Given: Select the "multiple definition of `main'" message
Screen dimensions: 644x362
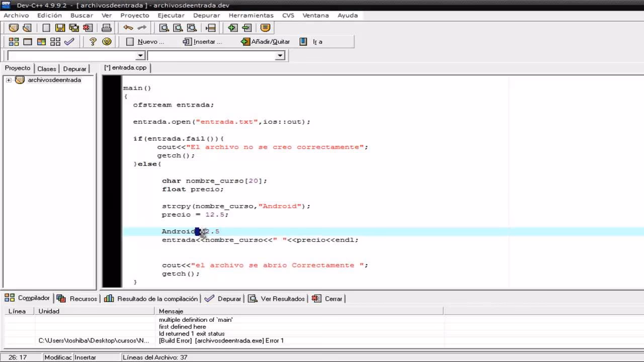Looking at the screenshot, I should 196,320.
